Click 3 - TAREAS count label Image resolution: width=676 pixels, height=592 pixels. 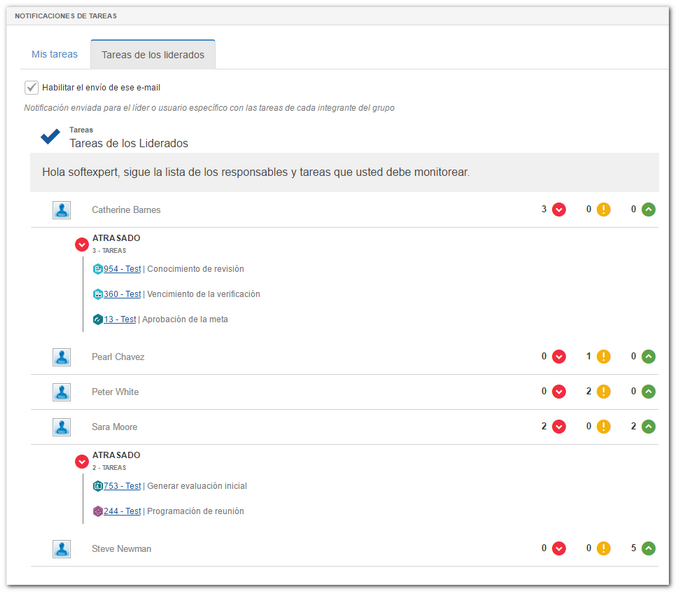click(x=109, y=251)
